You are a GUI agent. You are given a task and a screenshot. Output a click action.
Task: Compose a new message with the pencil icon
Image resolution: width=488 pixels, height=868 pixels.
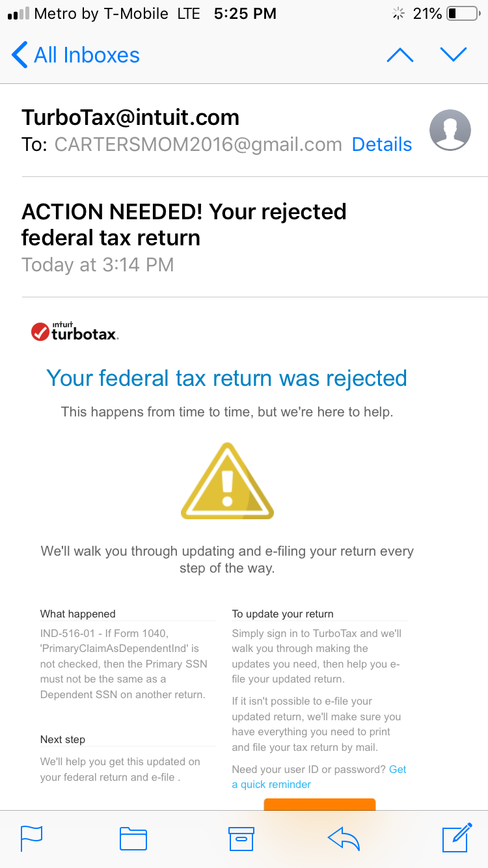click(456, 837)
